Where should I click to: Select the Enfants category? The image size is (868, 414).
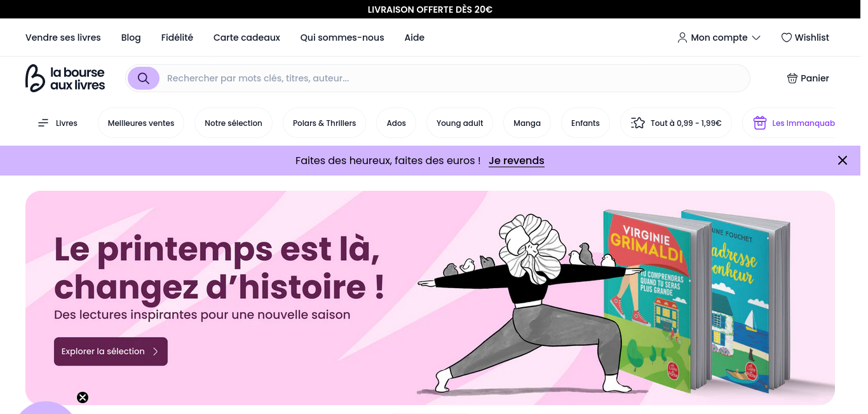coord(585,123)
